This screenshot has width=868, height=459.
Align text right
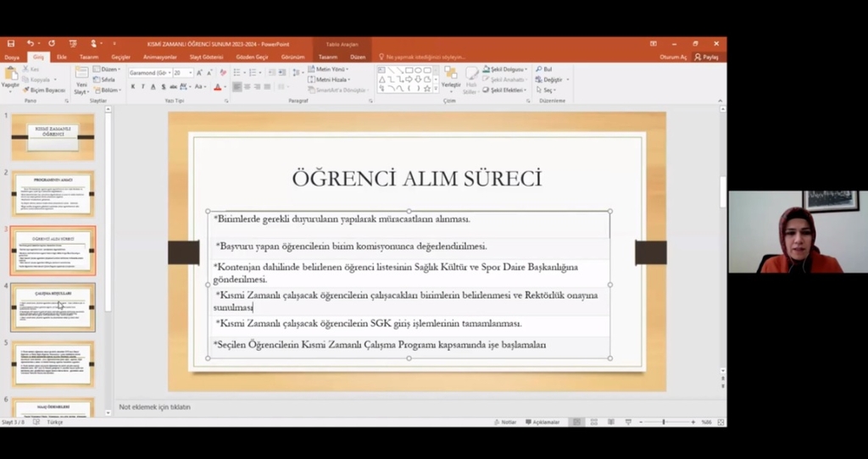(x=258, y=87)
